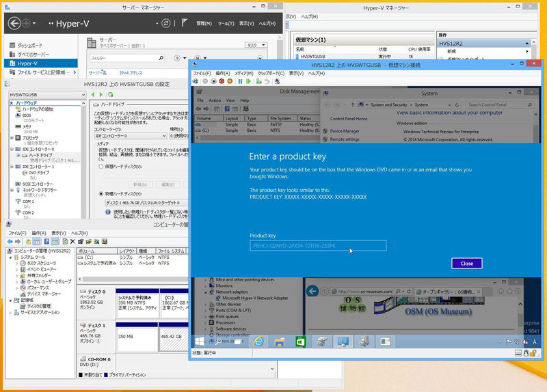This screenshot has width=547, height=392.
Task: Open the タスク dropdown in Server Manager
Action: 256,45
